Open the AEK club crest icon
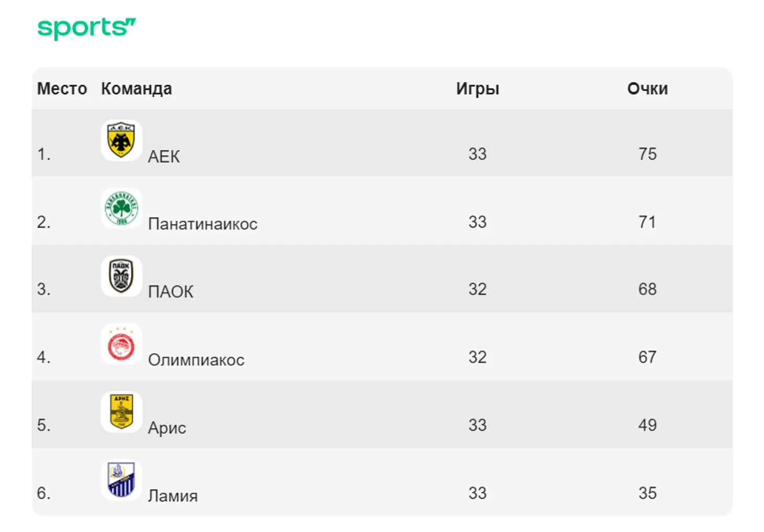This screenshot has height=532, width=764. tap(121, 140)
